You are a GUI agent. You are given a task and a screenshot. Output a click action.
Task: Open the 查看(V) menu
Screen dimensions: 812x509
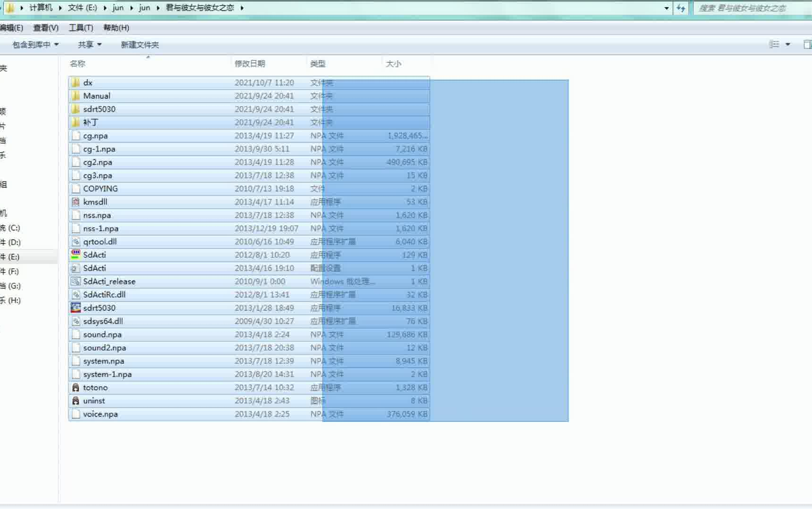pyautogui.click(x=46, y=28)
